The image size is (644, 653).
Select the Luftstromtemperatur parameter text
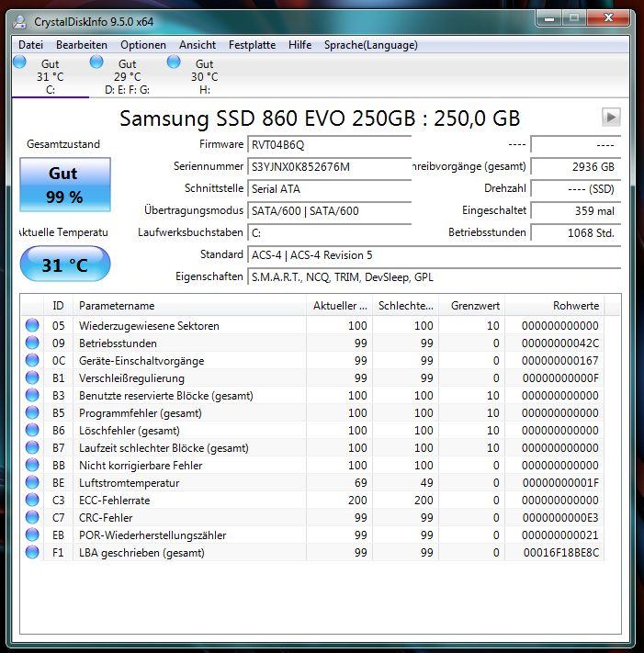pyautogui.click(x=130, y=483)
